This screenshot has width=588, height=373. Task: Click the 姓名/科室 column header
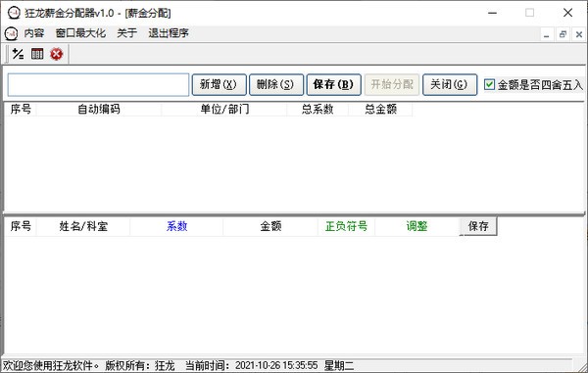coord(83,226)
